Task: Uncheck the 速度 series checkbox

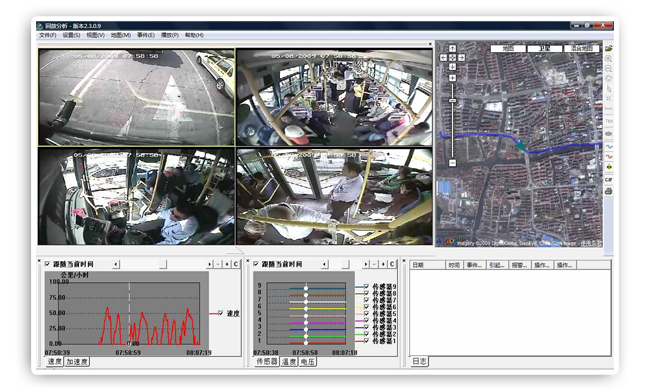Action: pyautogui.click(x=220, y=313)
